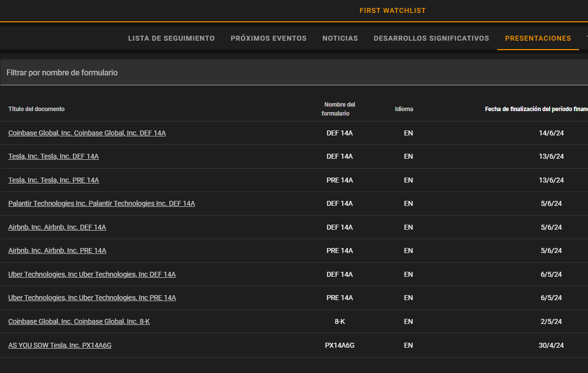Image resolution: width=588 pixels, height=373 pixels.
Task: Click Fecha de finalización column header
Action: [536, 109]
